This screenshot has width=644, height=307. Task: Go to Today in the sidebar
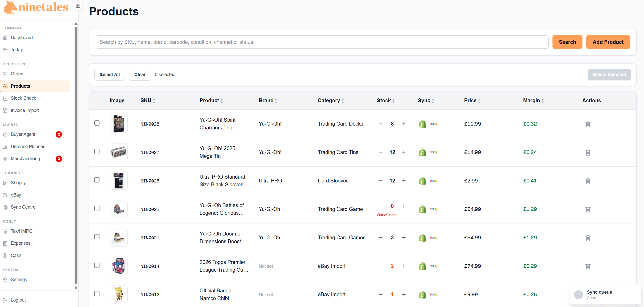click(x=35, y=50)
